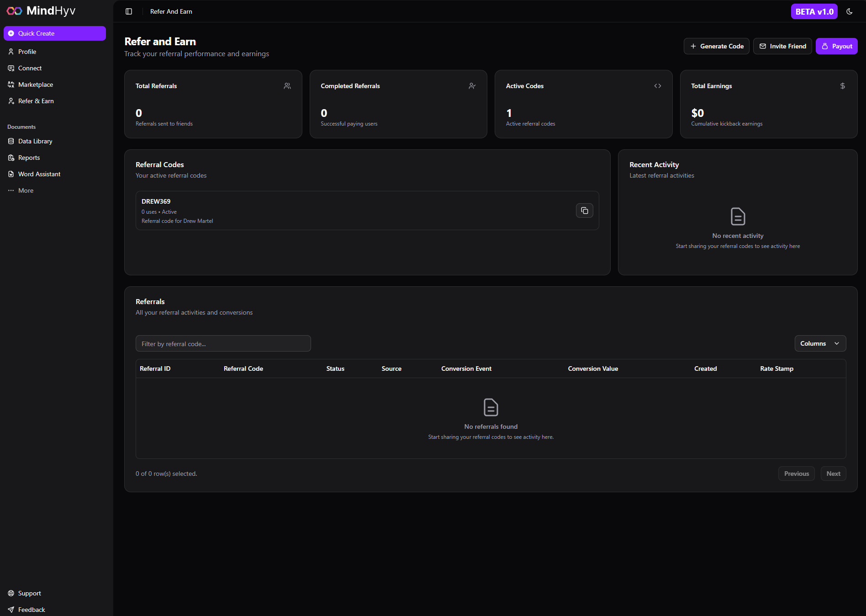The height and width of the screenshot is (616, 866).
Task: Click the Conversion Event column header
Action: pyautogui.click(x=466, y=369)
